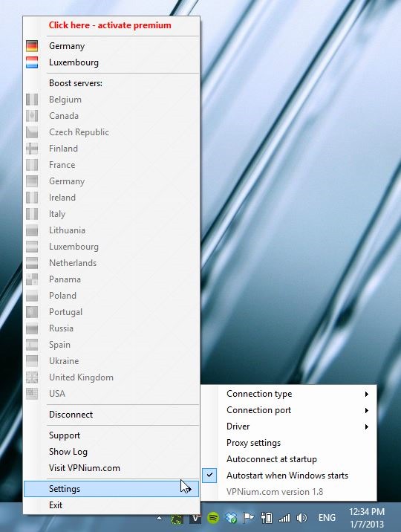Click the Netherlands flag icon
401x532 pixels.
click(x=32, y=262)
